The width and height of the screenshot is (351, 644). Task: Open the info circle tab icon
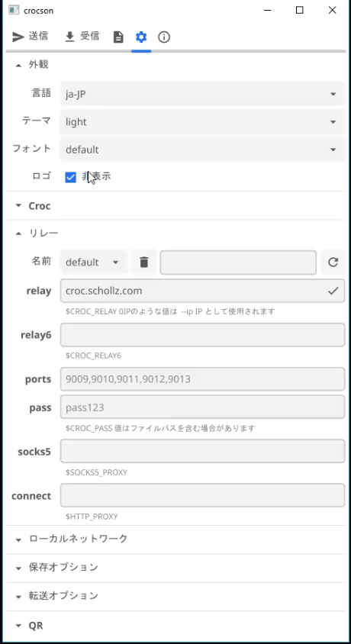tap(164, 37)
